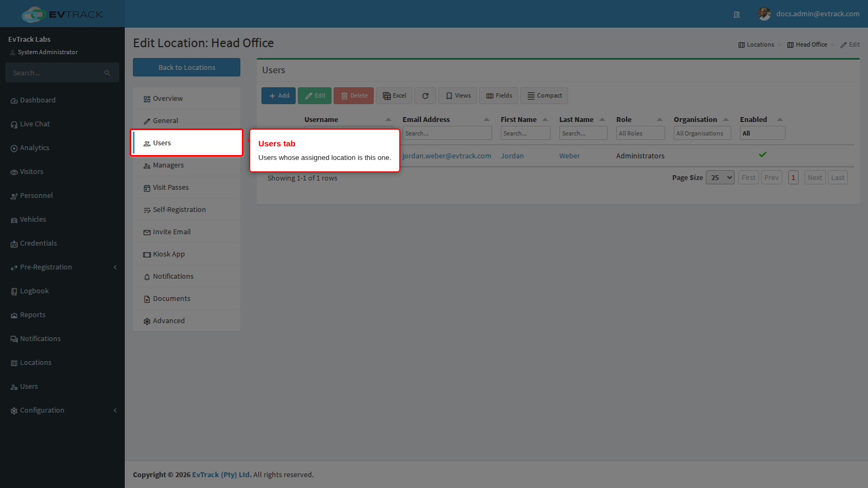Screen dimensions: 868x488
Task: Expand the Configuration sidebar menu
Action: pyautogui.click(x=62, y=410)
